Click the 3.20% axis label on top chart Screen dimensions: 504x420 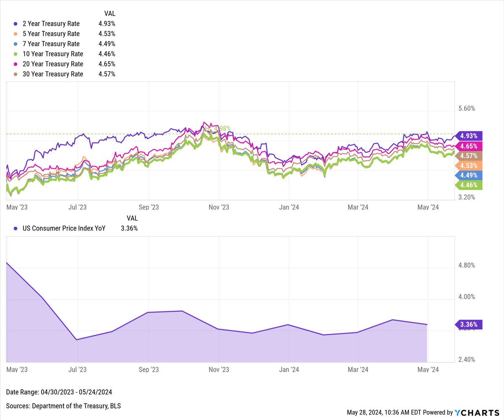click(466, 197)
